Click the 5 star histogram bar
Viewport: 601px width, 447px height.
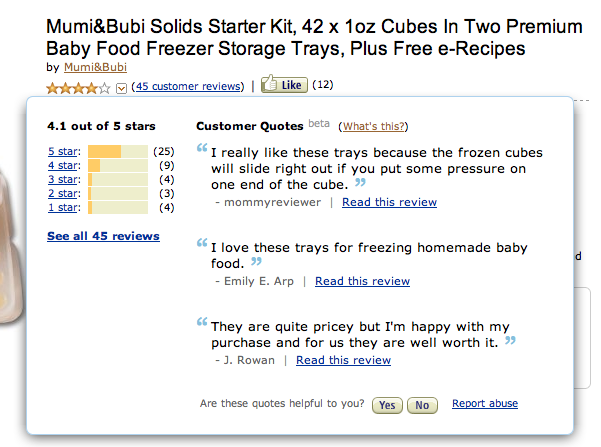click(x=118, y=151)
